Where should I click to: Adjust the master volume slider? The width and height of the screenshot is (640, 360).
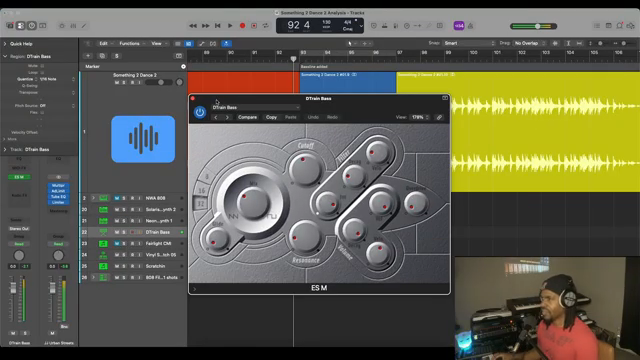pyautogui.click(x=533, y=26)
